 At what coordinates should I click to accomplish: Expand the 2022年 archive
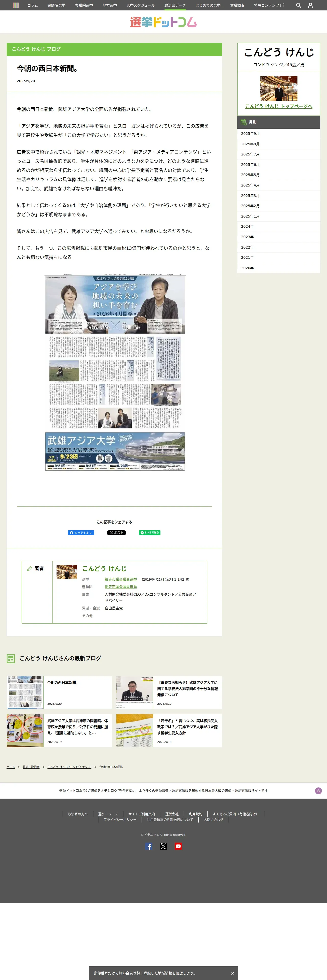[279, 247]
